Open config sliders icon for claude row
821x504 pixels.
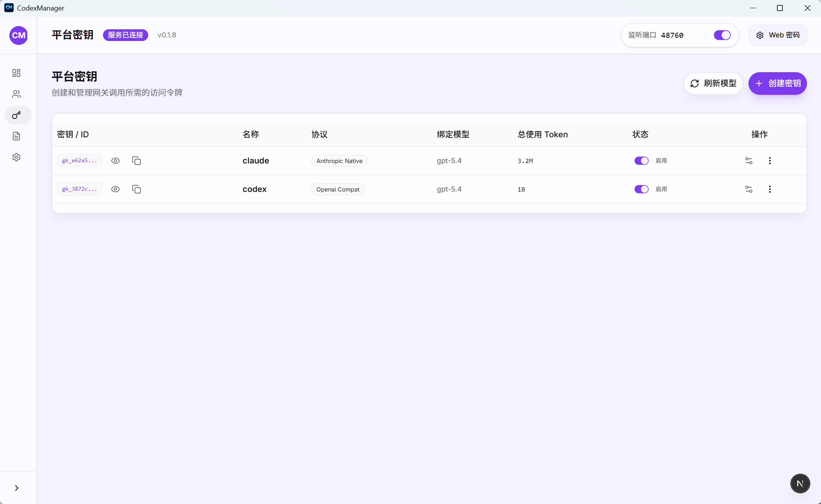point(748,161)
